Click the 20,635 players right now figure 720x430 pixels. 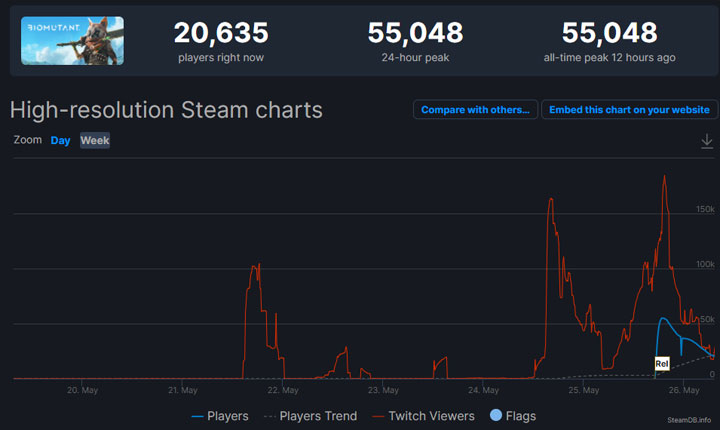221,33
